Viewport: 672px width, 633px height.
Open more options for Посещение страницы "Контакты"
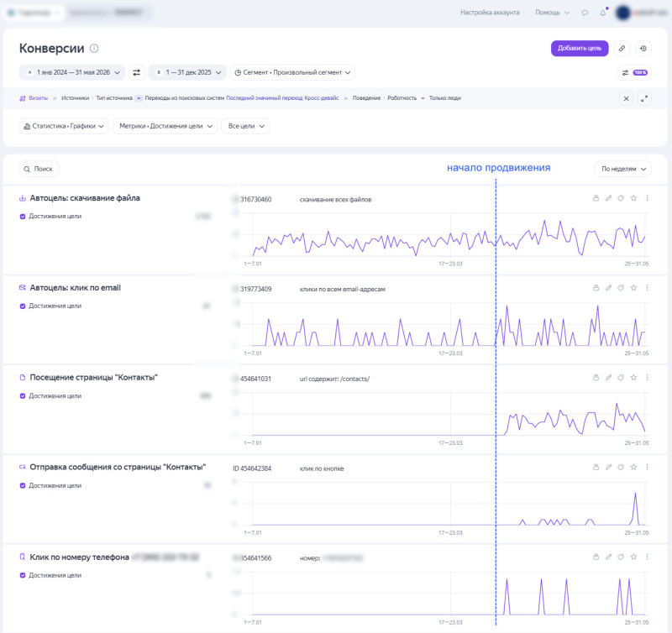click(647, 377)
